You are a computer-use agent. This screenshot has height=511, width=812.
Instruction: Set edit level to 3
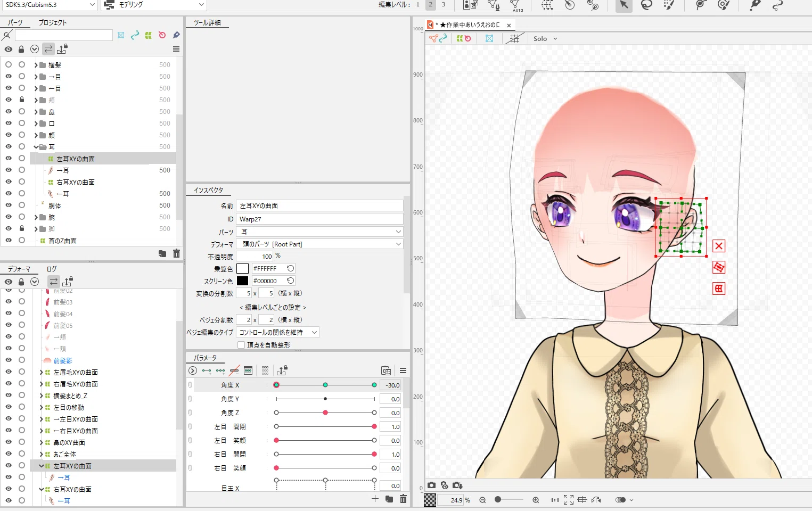tap(443, 4)
